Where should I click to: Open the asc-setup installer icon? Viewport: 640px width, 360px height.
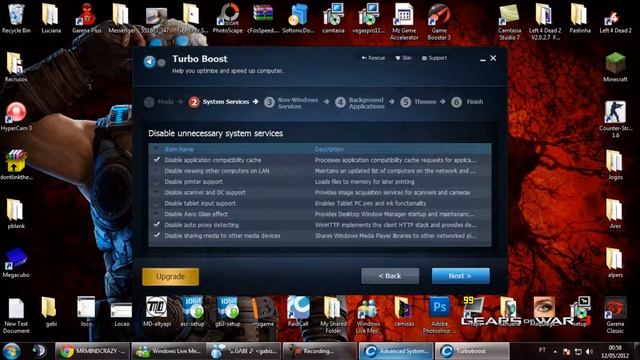point(192,312)
